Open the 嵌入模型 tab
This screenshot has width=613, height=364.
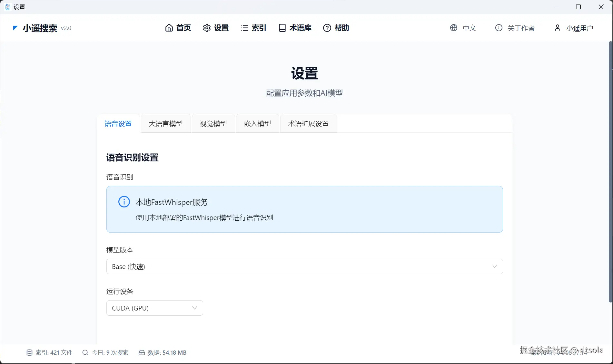point(257,123)
